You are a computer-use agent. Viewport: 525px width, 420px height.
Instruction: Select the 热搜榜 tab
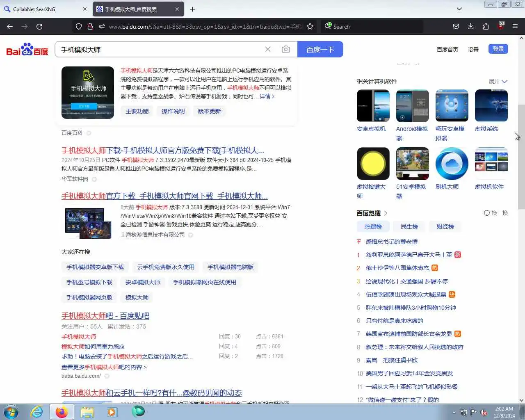point(373,226)
